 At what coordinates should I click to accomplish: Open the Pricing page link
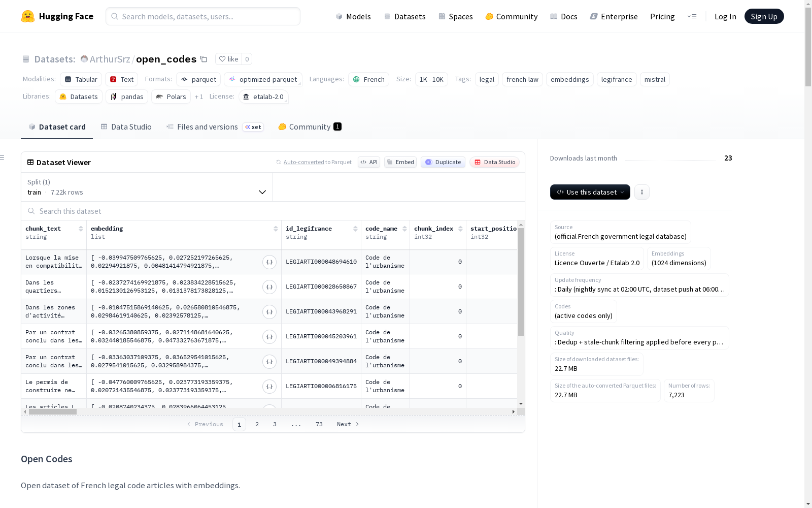point(662,16)
